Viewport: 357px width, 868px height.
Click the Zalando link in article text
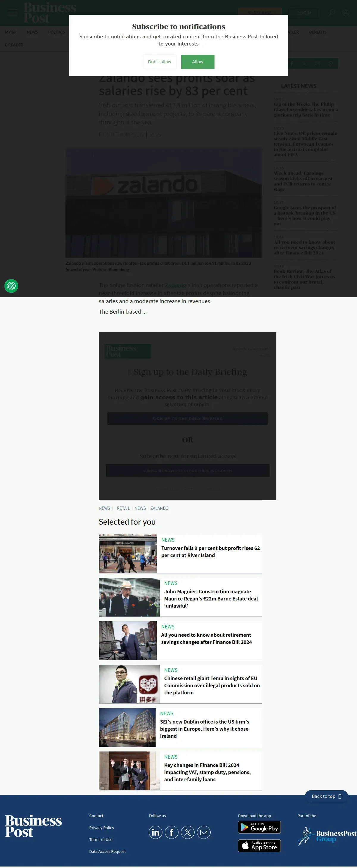tap(175, 285)
